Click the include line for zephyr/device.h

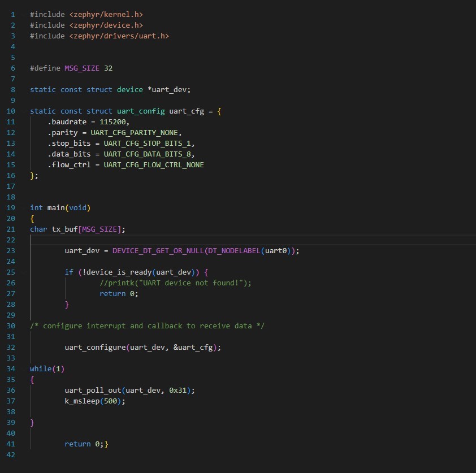pyautogui.click(x=86, y=25)
